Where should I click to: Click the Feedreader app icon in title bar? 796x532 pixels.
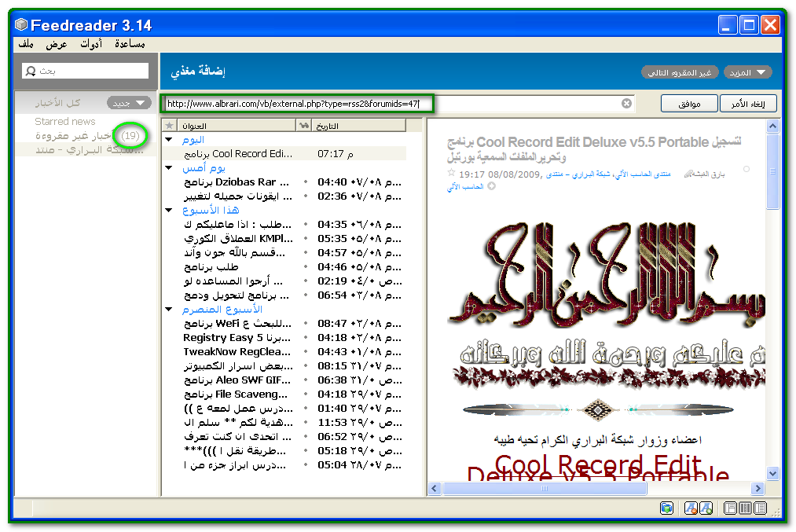pyautogui.click(x=20, y=24)
